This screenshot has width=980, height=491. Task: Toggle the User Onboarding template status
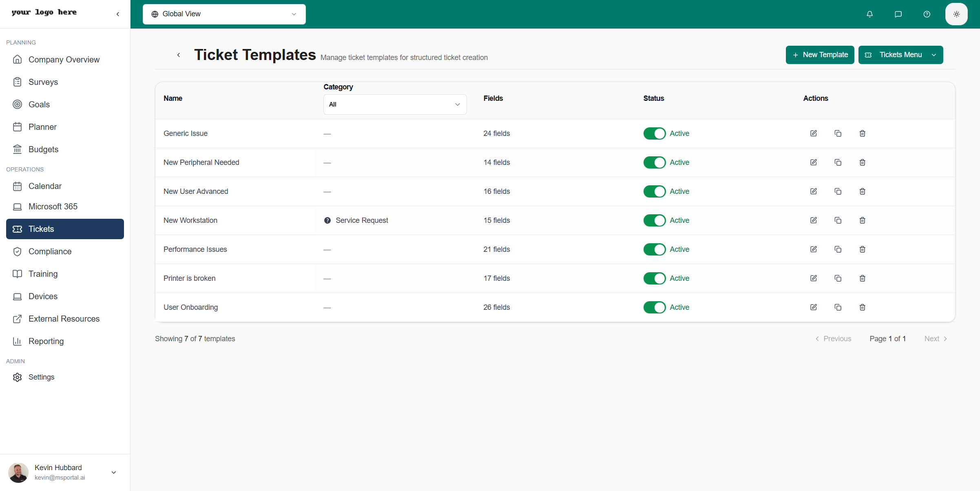[x=654, y=307]
